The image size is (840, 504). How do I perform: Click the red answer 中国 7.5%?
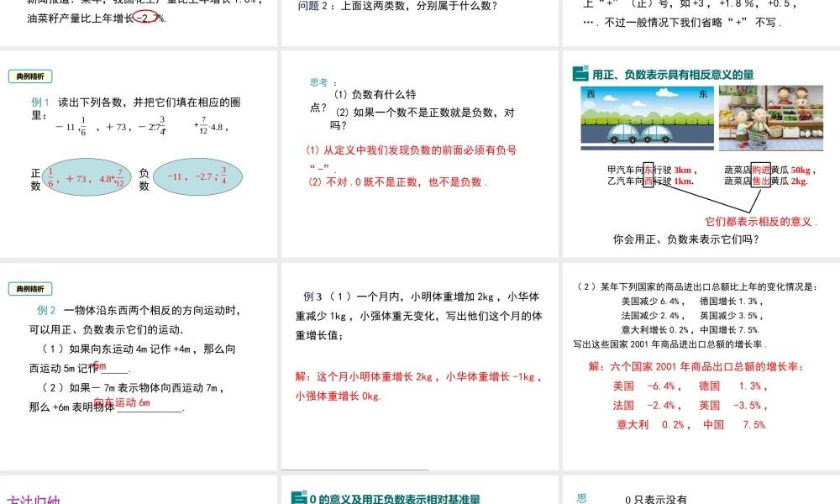tap(735, 425)
